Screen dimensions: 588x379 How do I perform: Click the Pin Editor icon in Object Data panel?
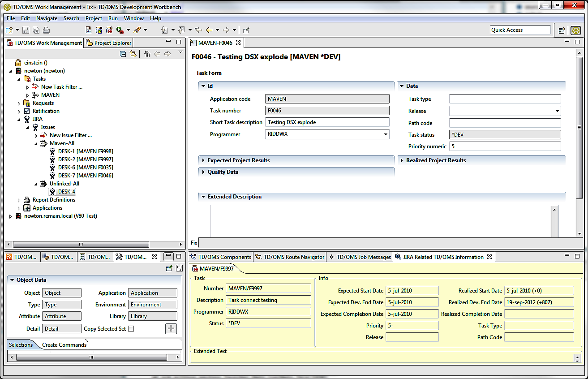[x=169, y=268]
